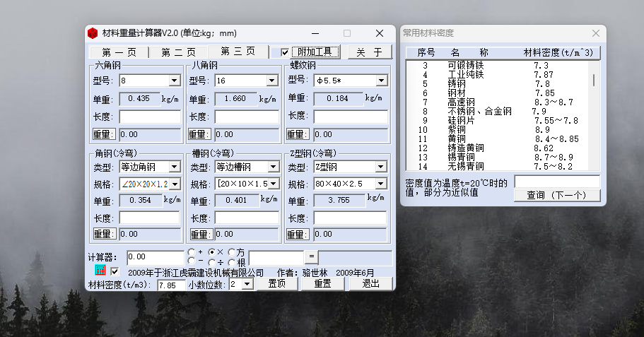Screen dimensions: 644x337
Task: Select the 方 (square) radio button
Action: 232,252
